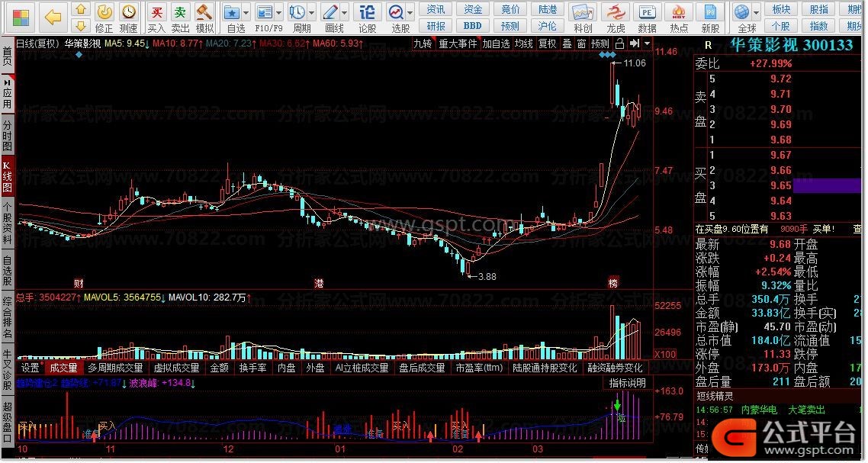Expand the 选股 dropdown arrow

click(410, 12)
